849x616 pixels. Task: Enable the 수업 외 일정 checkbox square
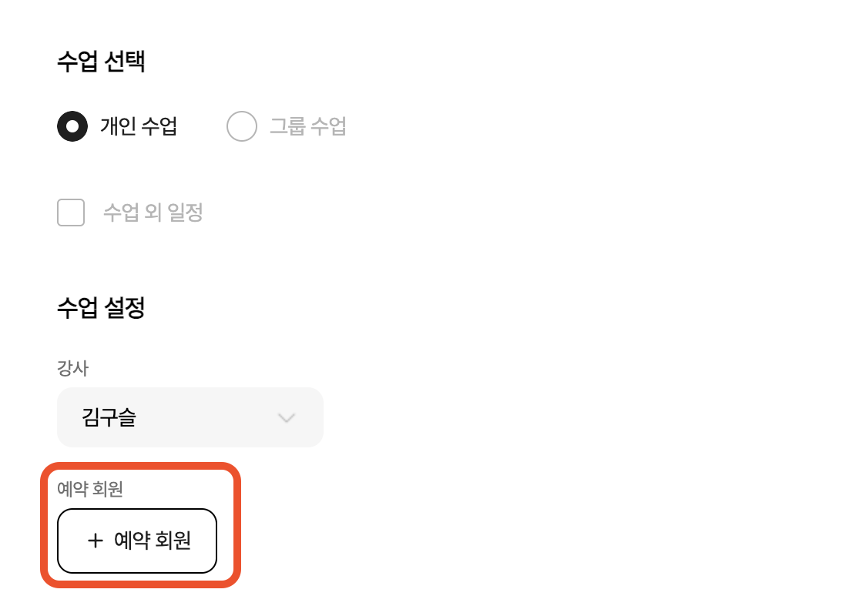[71, 213]
